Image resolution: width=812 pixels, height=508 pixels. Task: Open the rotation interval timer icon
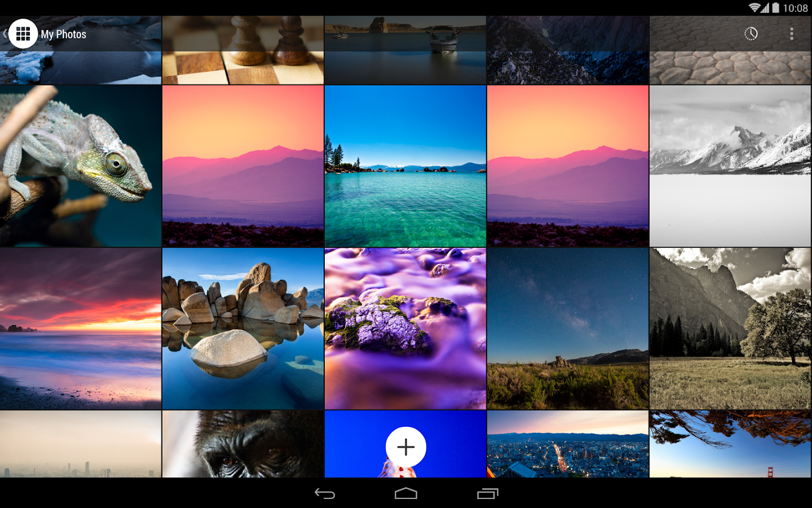(751, 34)
